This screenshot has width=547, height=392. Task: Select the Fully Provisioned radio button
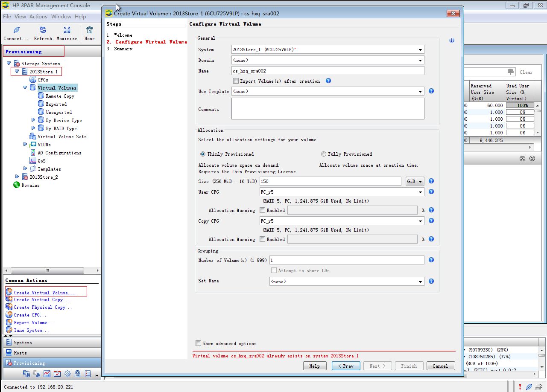tap(323, 154)
